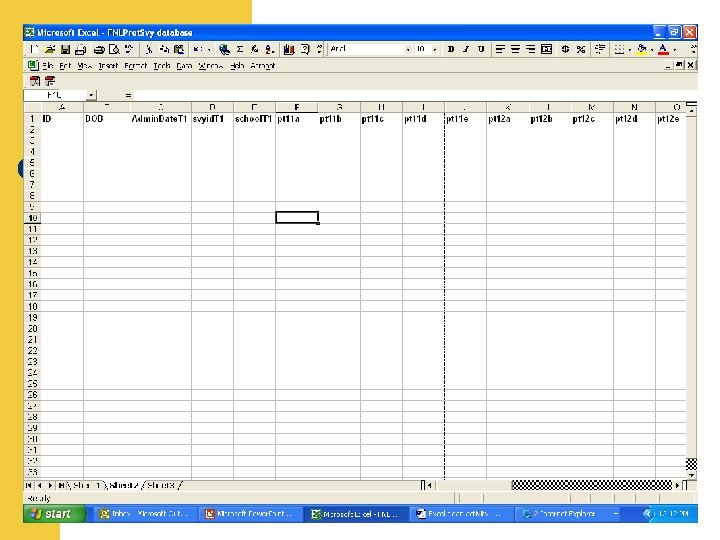This screenshot has width=720, height=540.
Task: Toggle Underline formatting
Action: (481, 49)
